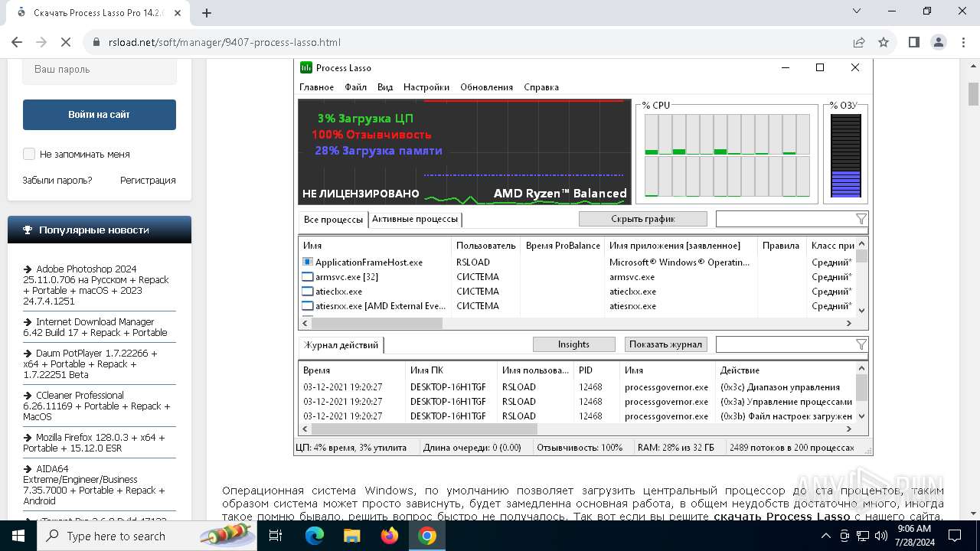Click the Имя column header in process list

click(x=375, y=246)
